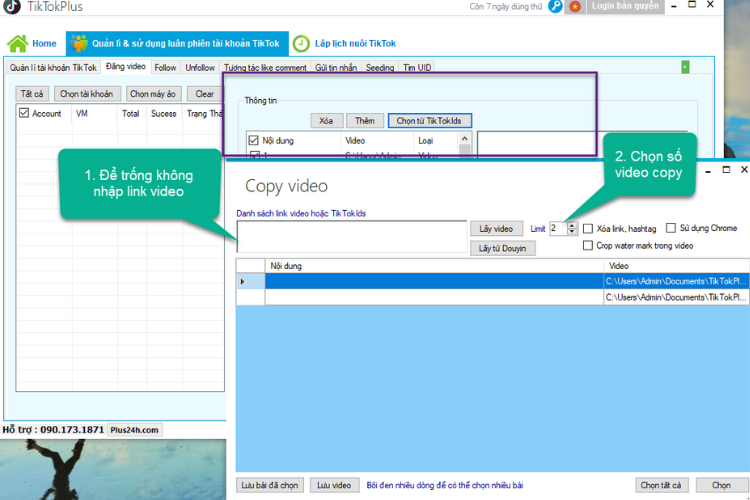Click the Lấy video button
Screen dimensions: 750x500
pyautogui.click(x=496, y=229)
